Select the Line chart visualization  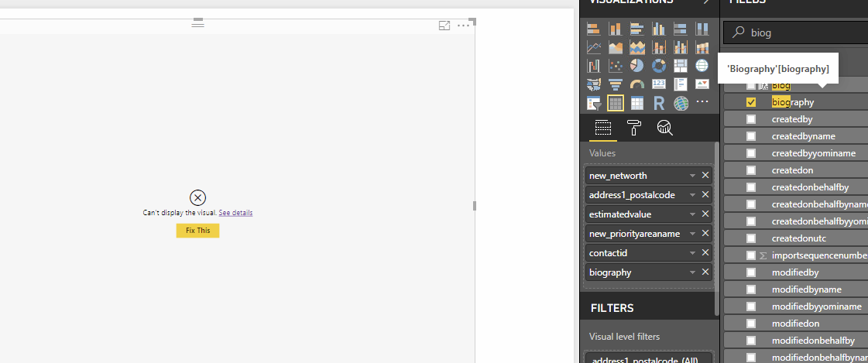(593, 47)
